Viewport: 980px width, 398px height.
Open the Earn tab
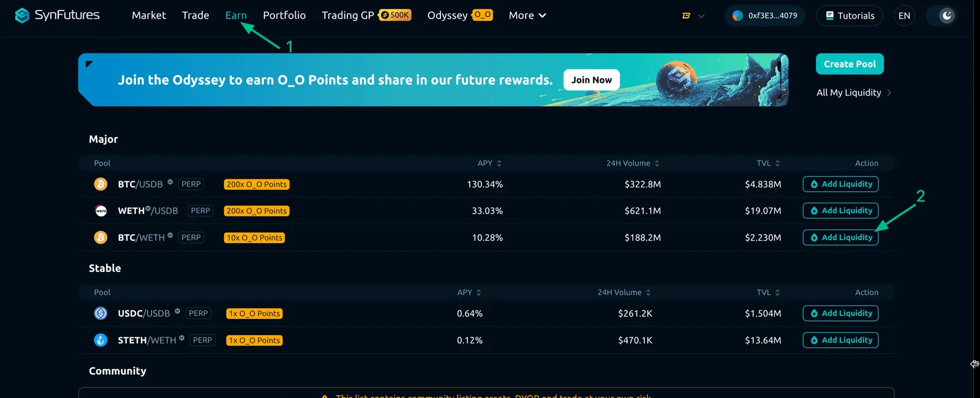[x=236, y=15]
